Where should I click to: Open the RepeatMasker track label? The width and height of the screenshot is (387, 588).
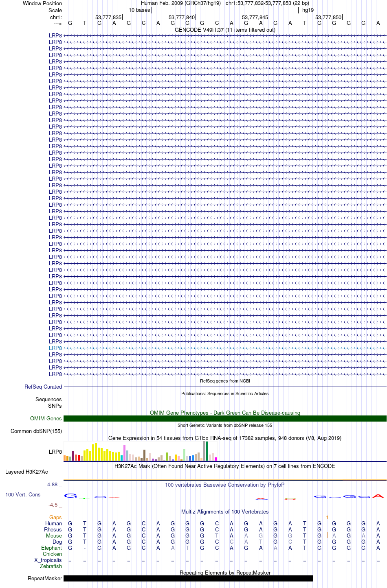click(x=45, y=578)
